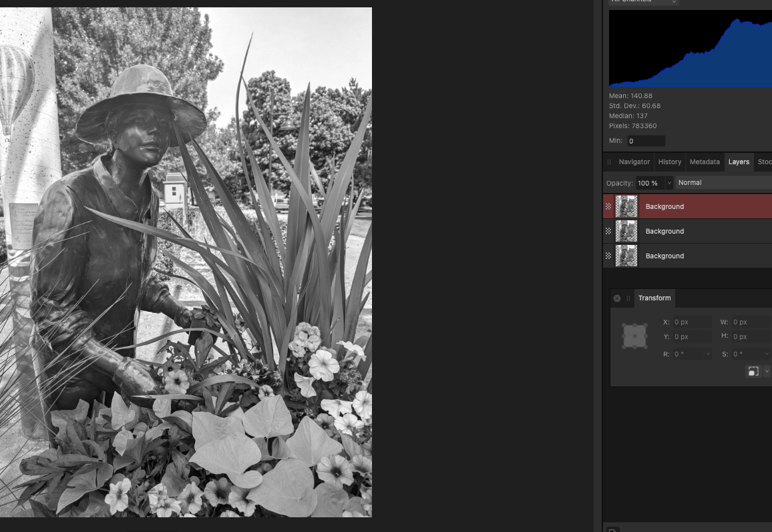Click the checker icon on bottom layer
This screenshot has height=532, width=772.
tap(608, 256)
